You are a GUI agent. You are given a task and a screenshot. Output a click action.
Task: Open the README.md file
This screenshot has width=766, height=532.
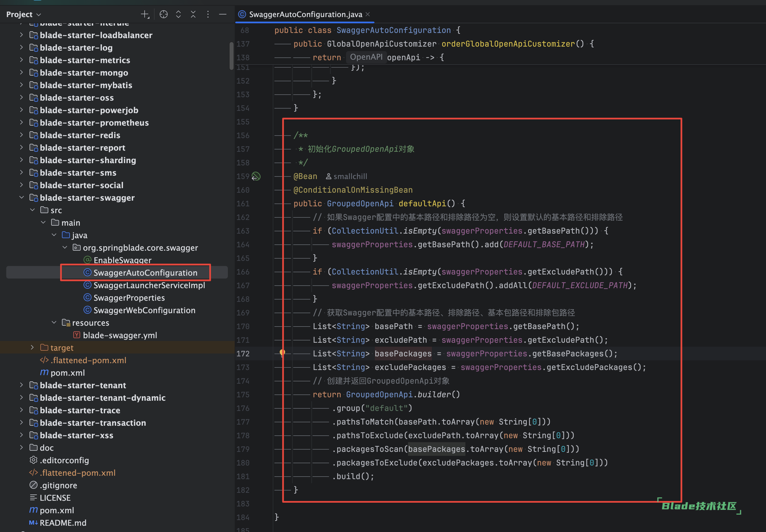click(63, 523)
